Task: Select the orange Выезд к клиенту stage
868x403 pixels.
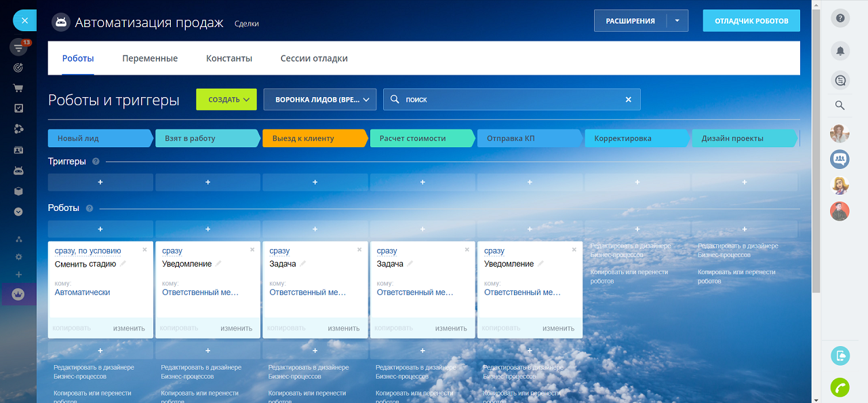Action: pyautogui.click(x=314, y=138)
